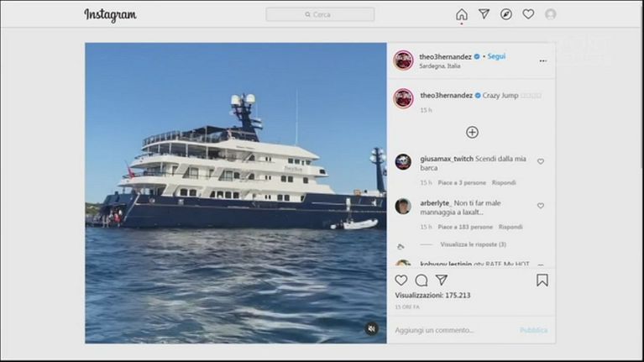
Task: Expand Visualizza le risposte (3)
Action: pos(473,244)
